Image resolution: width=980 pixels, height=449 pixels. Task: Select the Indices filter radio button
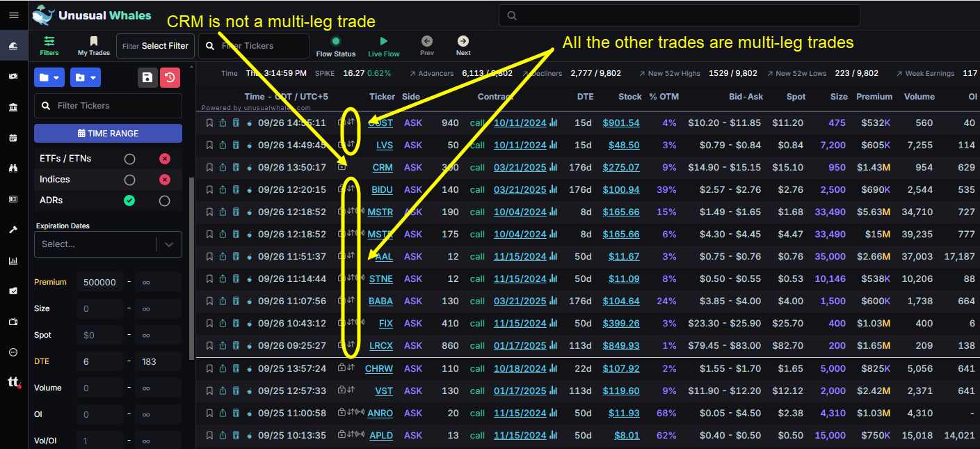click(x=129, y=180)
